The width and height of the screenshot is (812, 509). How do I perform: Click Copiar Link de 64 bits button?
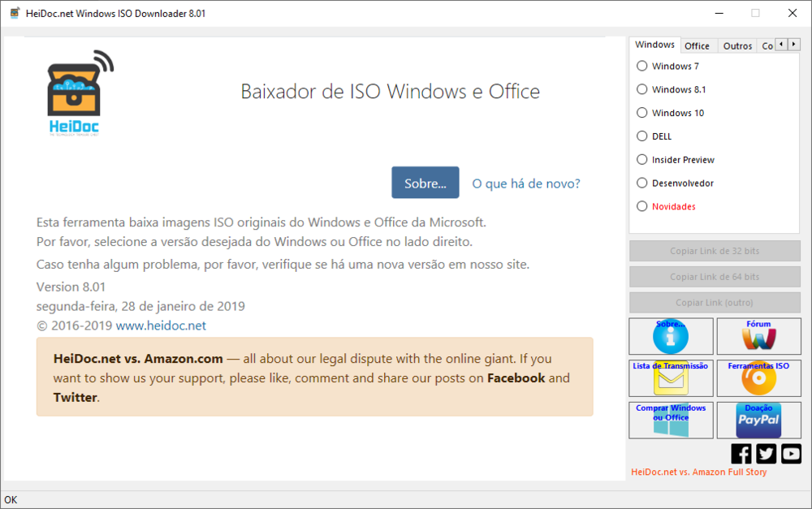pyautogui.click(x=715, y=277)
